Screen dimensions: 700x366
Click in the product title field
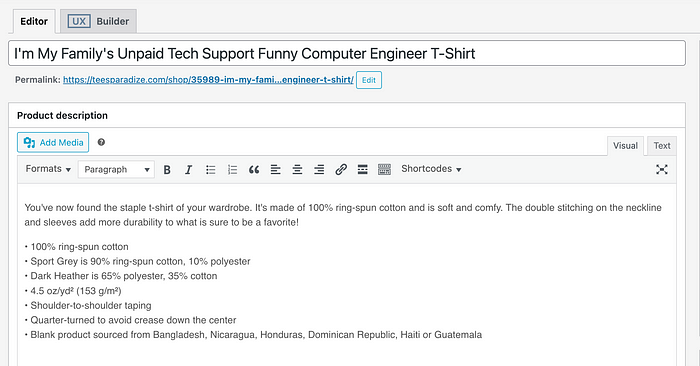347,54
